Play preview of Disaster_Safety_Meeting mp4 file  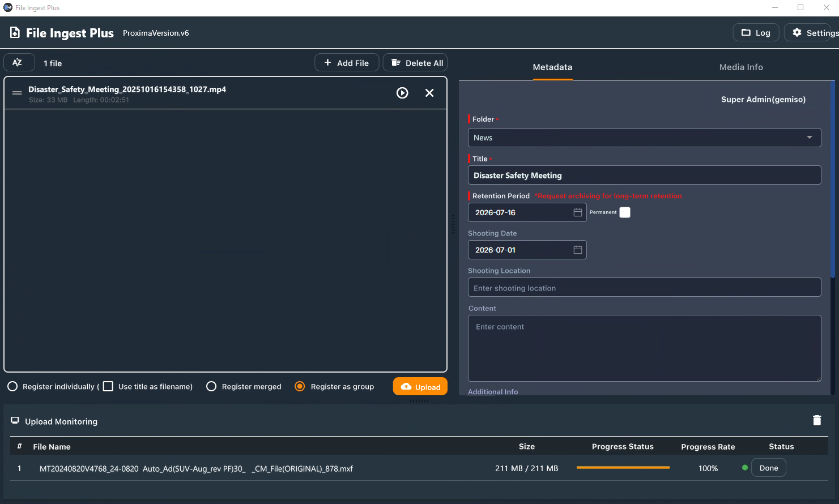pyautogui.click(x=402, y=93)
